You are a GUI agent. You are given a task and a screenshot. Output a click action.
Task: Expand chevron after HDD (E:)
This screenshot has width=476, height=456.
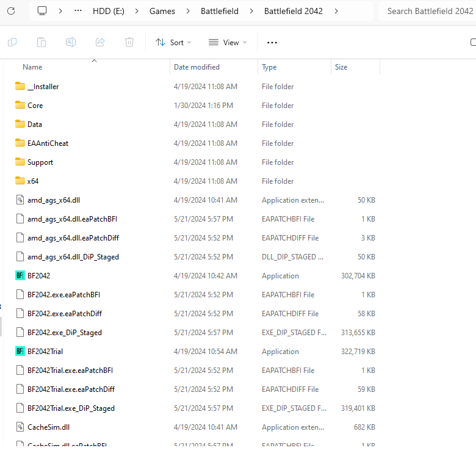[x=137, y=11]
